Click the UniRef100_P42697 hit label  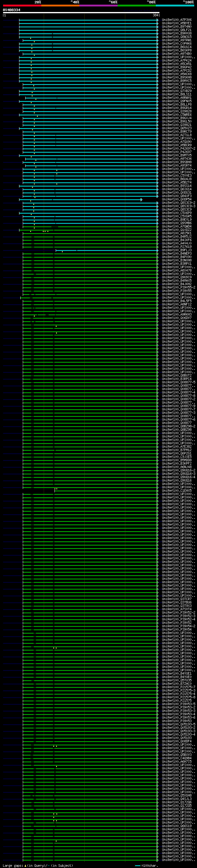[177, 152]
